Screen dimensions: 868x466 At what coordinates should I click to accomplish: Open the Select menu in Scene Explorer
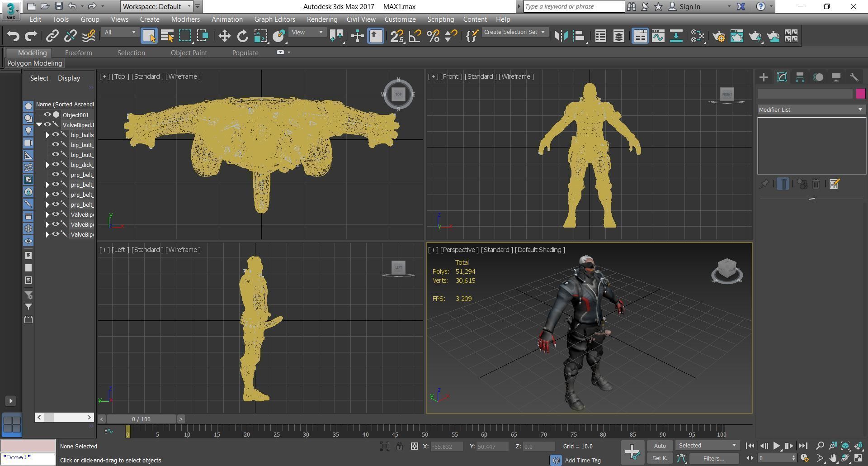click(39, 78)
